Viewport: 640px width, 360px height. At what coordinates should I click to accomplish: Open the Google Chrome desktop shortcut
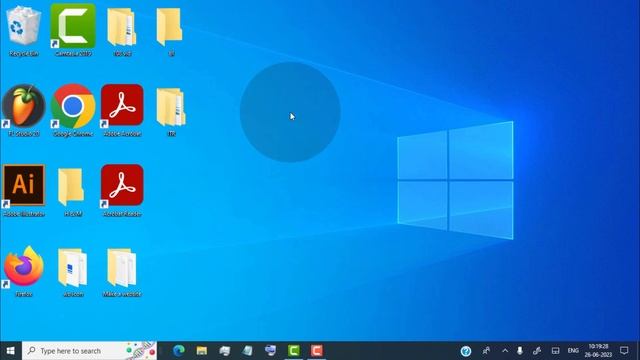coord(73,109)
